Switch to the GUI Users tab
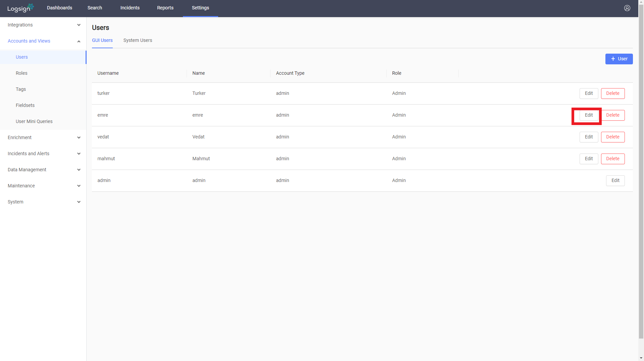Image resolution: width=644 pixels, height=361 pixels. coord(102,40)
